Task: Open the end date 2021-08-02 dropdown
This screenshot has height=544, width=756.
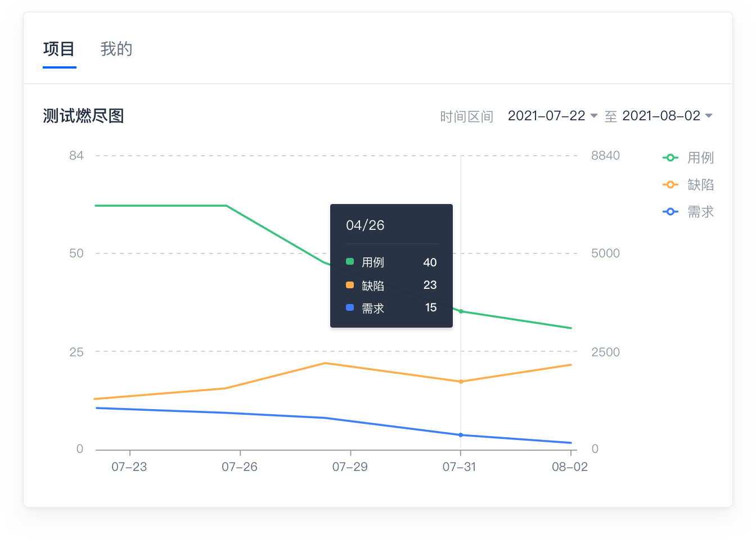Action: pyautogui.click(x=661, y=116)
